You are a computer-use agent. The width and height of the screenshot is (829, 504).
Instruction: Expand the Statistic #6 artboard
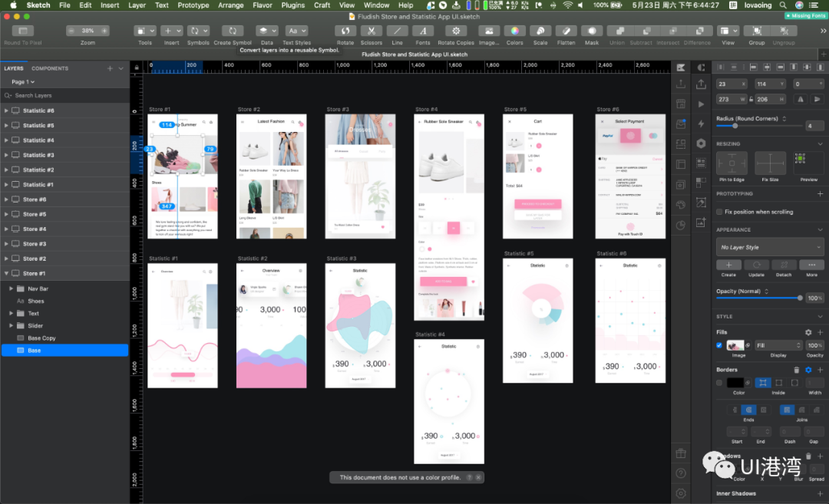tap(6, 110)
